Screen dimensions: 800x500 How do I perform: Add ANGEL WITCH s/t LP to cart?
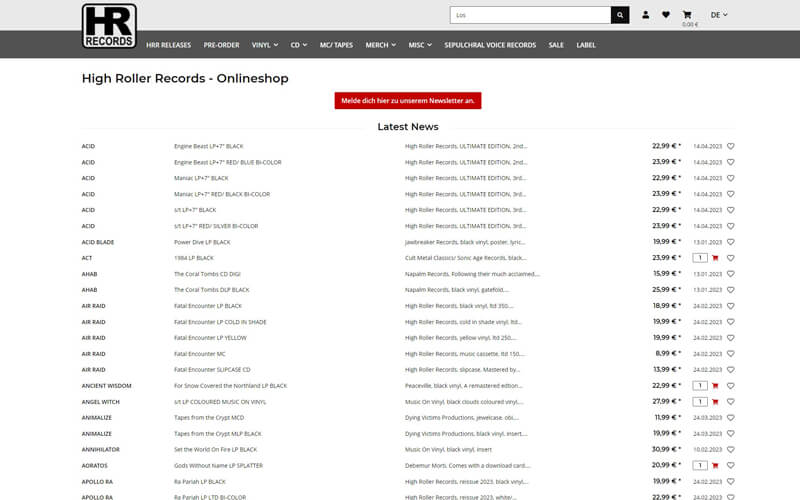[x=715, y=402]
